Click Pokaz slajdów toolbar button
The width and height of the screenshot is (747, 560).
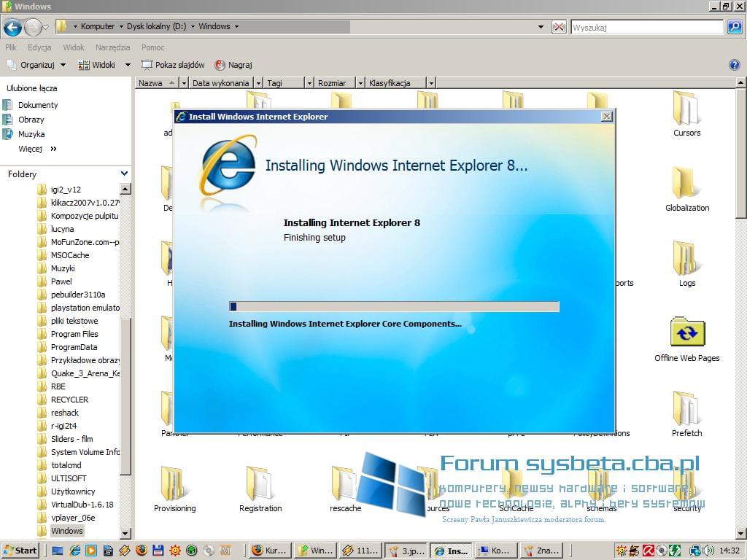(173, 65)
